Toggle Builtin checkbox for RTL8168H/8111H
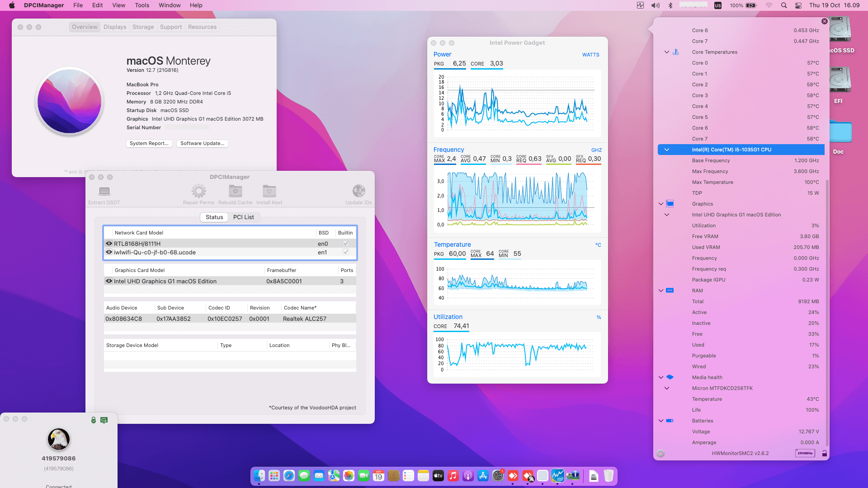 [x=346, y=244]
